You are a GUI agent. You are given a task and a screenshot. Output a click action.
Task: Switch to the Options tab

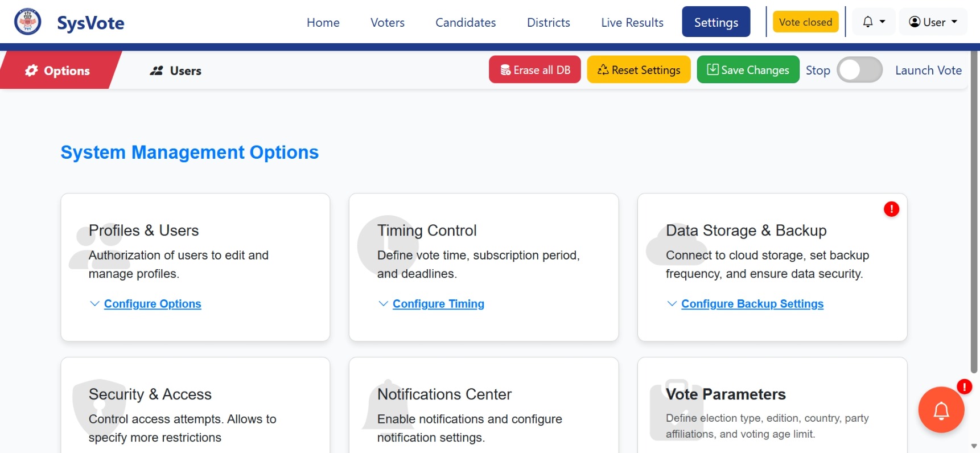[57, 71]
